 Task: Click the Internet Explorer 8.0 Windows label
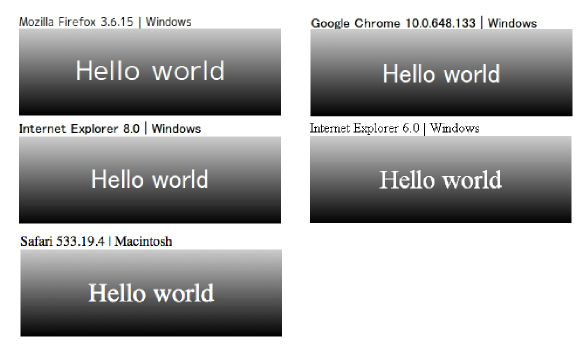(110, 129)
